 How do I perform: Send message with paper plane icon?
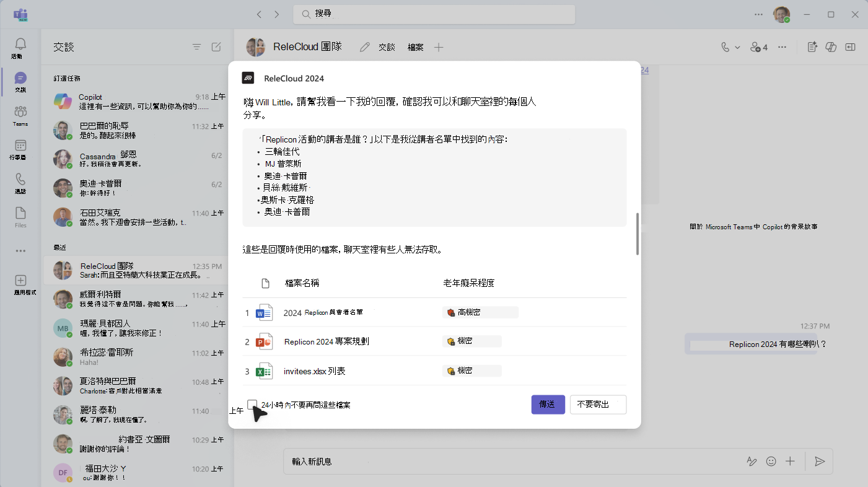coord(820,462)
